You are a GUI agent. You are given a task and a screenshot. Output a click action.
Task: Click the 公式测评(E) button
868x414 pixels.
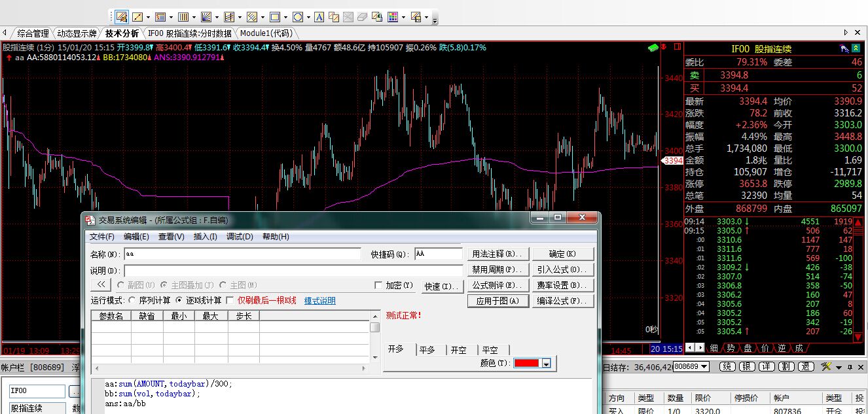pyautogui.click(x=497, y=285)
